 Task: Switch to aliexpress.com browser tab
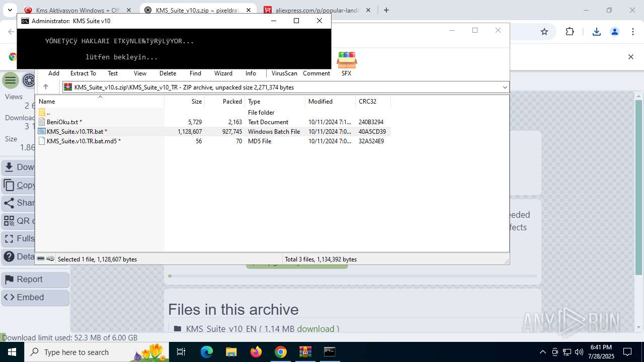pyautogui.click(x=317, y=10)
